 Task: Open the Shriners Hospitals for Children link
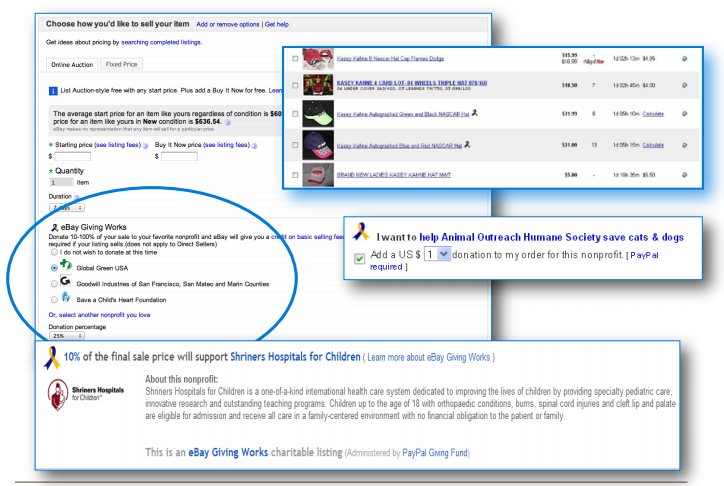point(295,357)
